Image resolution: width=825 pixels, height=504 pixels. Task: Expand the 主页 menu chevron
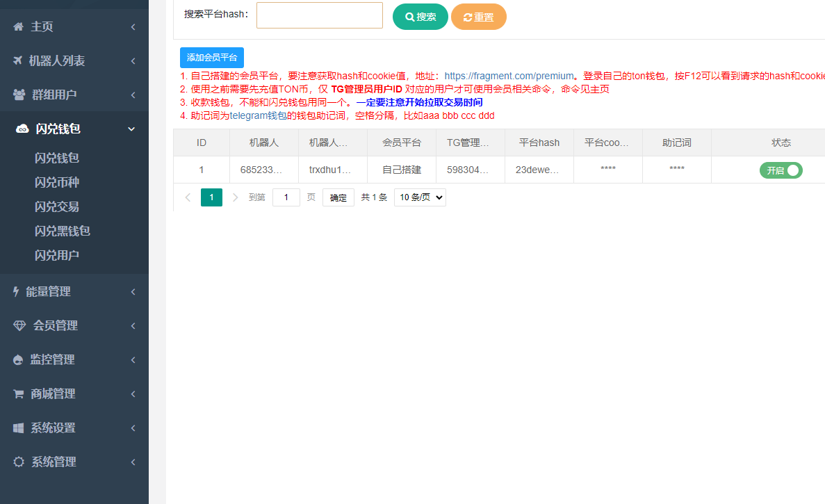coord(133,27)
